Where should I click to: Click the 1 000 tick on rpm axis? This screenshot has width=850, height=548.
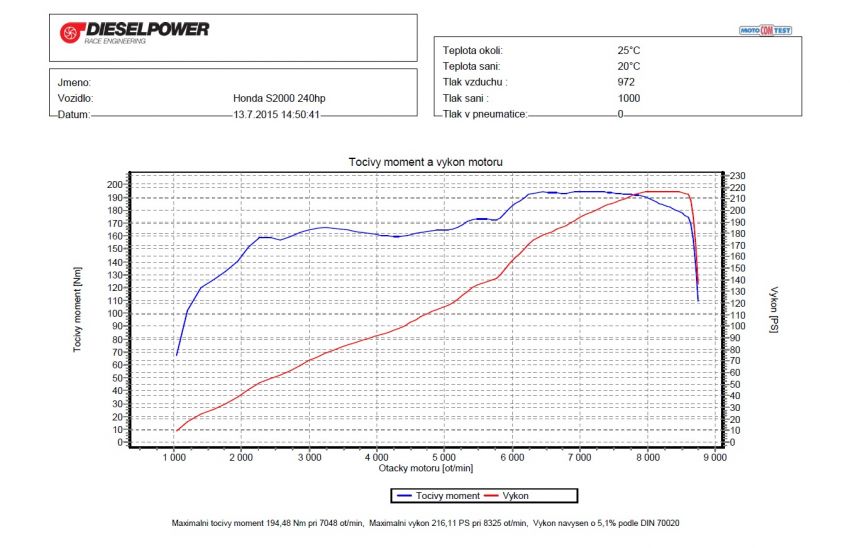[175, 457]
